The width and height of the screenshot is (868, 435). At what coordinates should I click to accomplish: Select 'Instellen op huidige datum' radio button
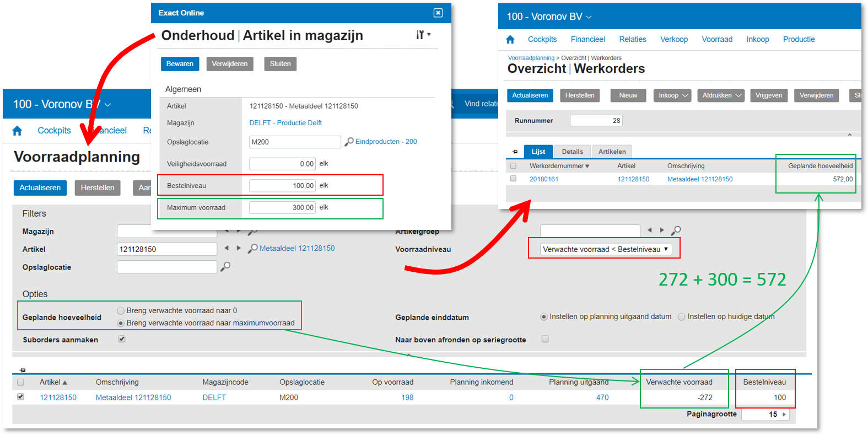coord(682,317)
